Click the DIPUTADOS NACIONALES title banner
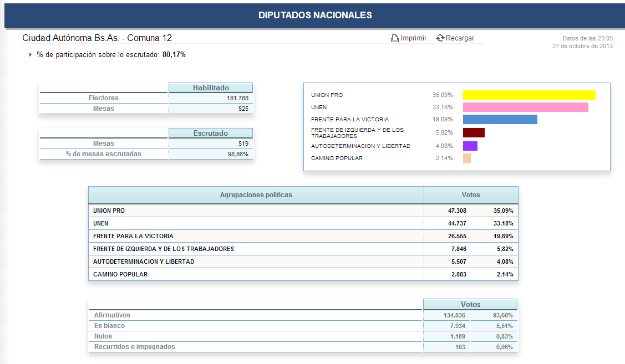The image size is (625, 364). coord(314,16)
